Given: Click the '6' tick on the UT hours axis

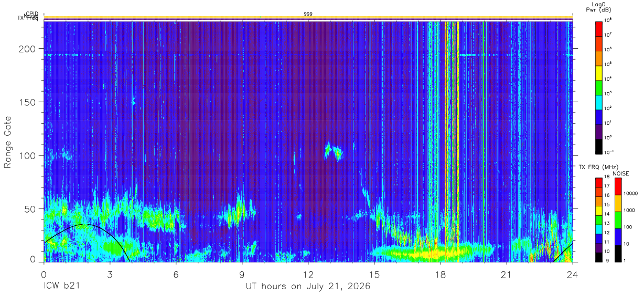Looking at the screenshot, I should coord(176,274).
